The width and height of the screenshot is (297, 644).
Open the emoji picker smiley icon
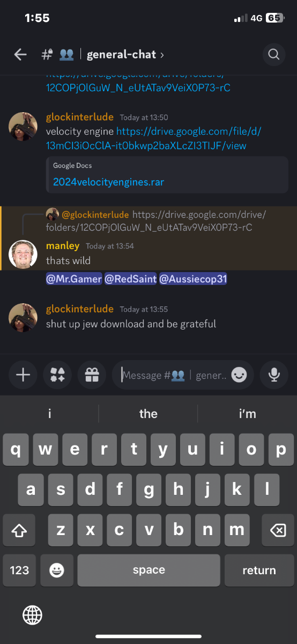[239, 375]
